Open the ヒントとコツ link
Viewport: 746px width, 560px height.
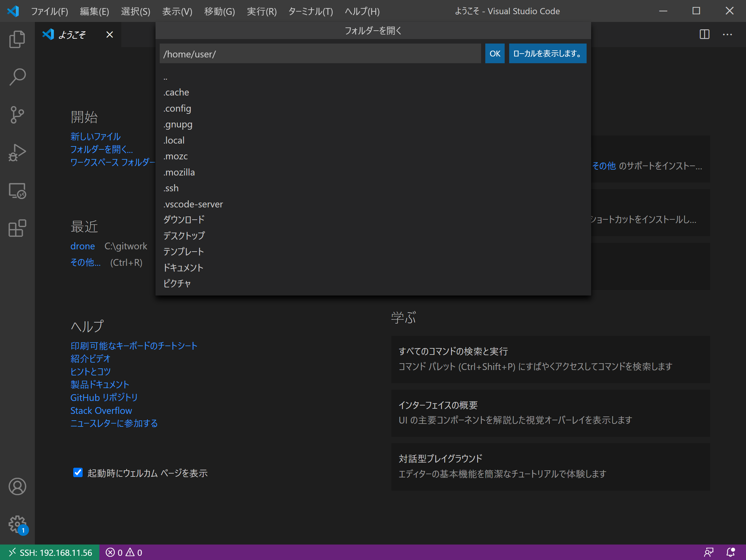tap(90, 372)
